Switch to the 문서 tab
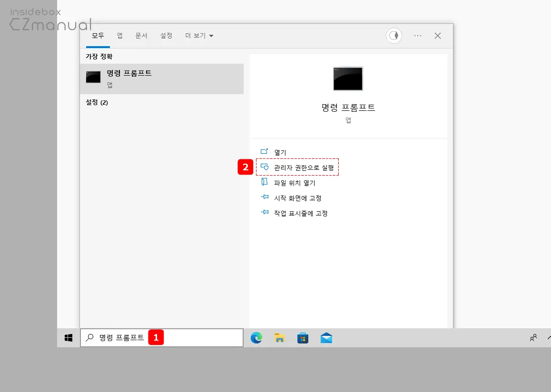Screen dimensions: 551x392 (141, 35)
